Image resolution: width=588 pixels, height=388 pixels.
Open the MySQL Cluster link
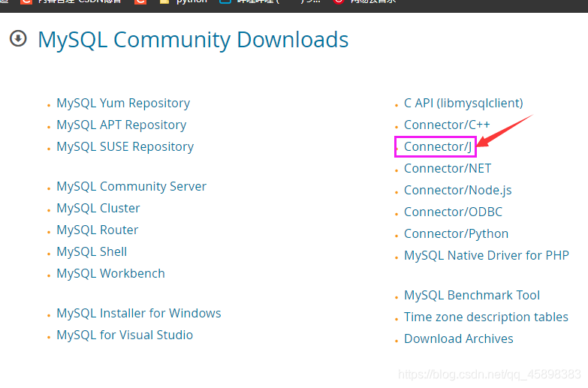(98, 208)
